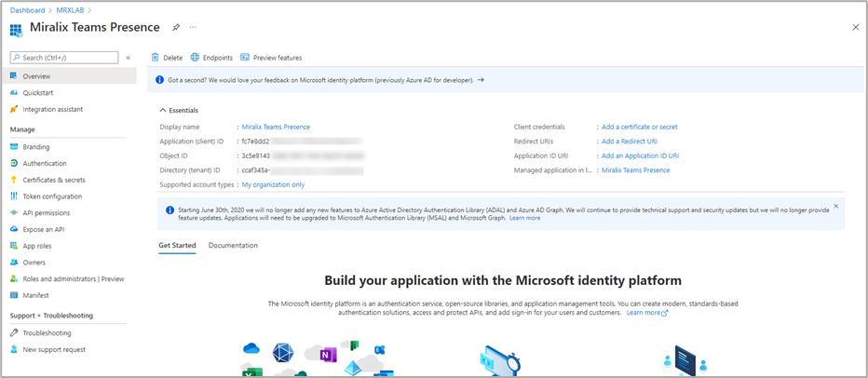Click Learn more under identity platform description
868x378 pixels.
pos(647,313)
